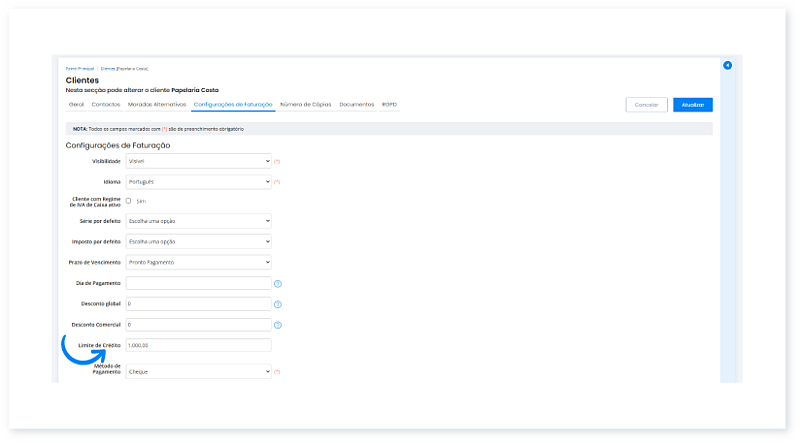Click the help icon beside Desconto global
The image size is (800, 443).
pyautogui.click(x=278, y=304)
